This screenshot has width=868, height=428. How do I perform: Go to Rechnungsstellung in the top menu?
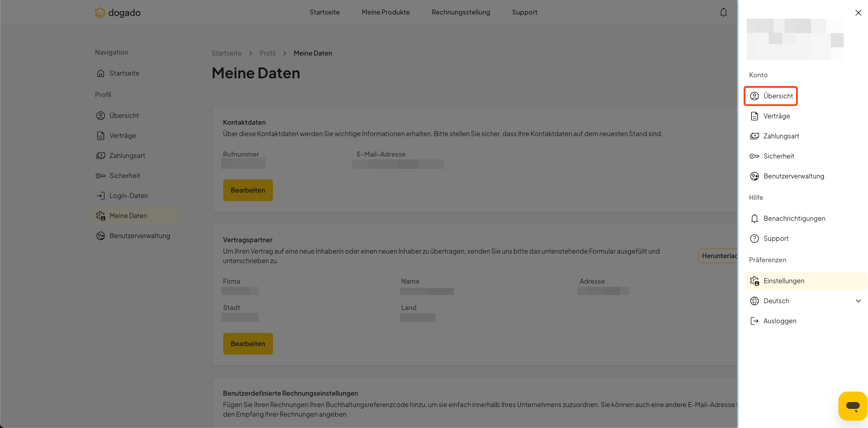(x=461, y=12)
